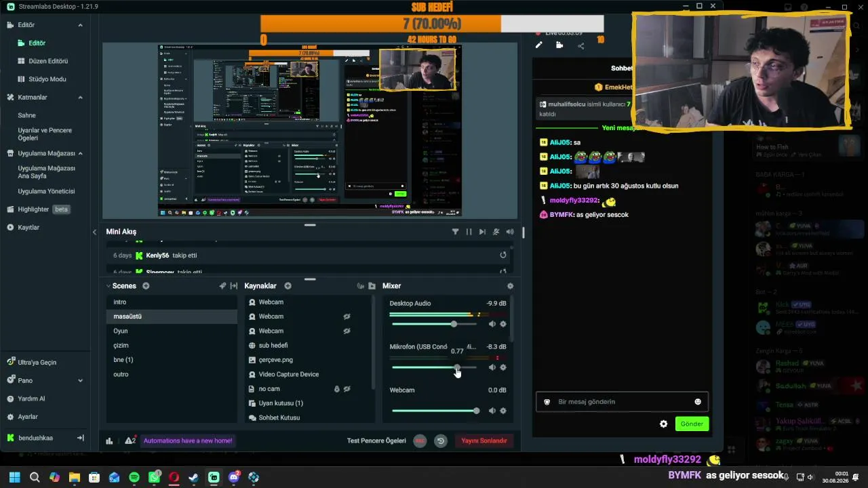Click the camera icon above chat
This screenshot has height=488, width=868.
559,45
